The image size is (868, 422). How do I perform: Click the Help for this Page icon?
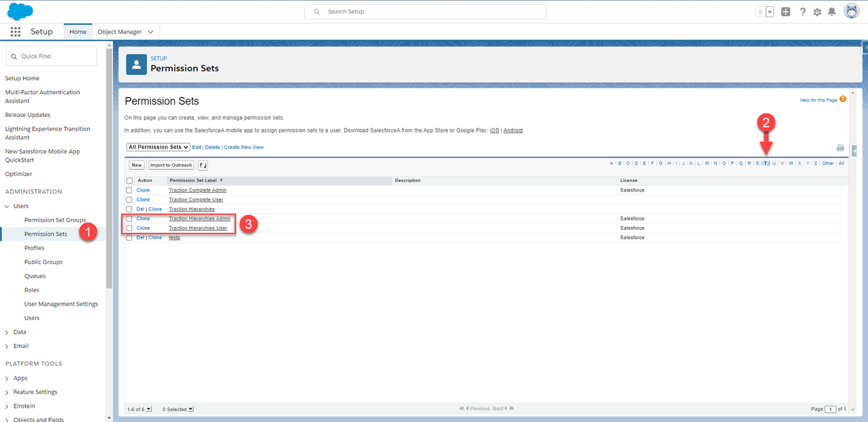coord(843,99)
